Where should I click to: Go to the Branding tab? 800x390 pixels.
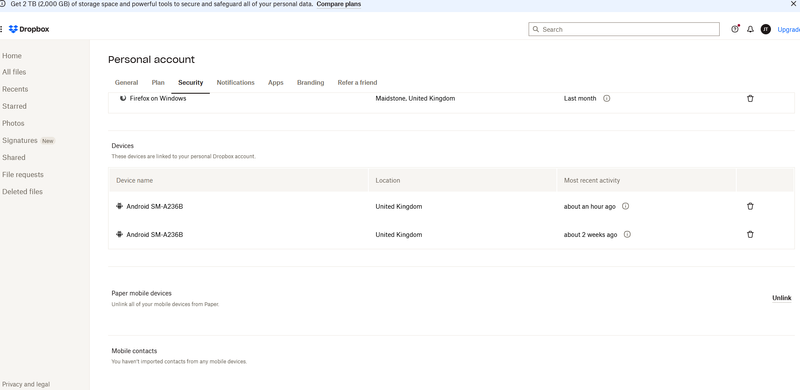pyautogui.click(x=310, y=83)
